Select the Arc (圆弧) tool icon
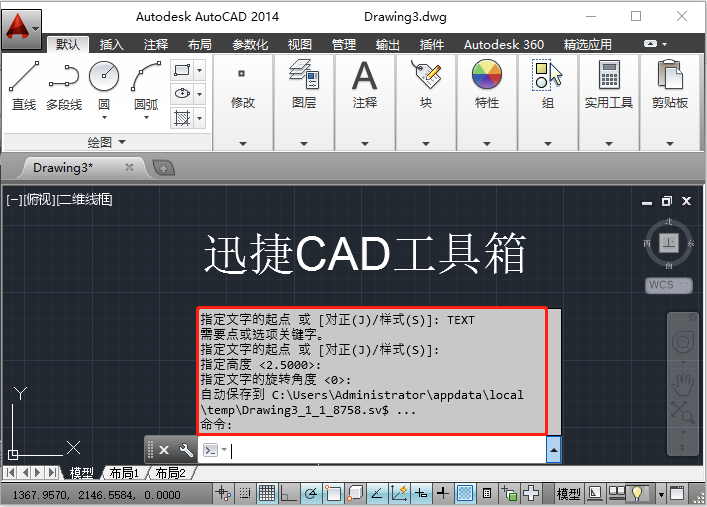707x507 pixels. pyautogui.click(x=146, y=77)
